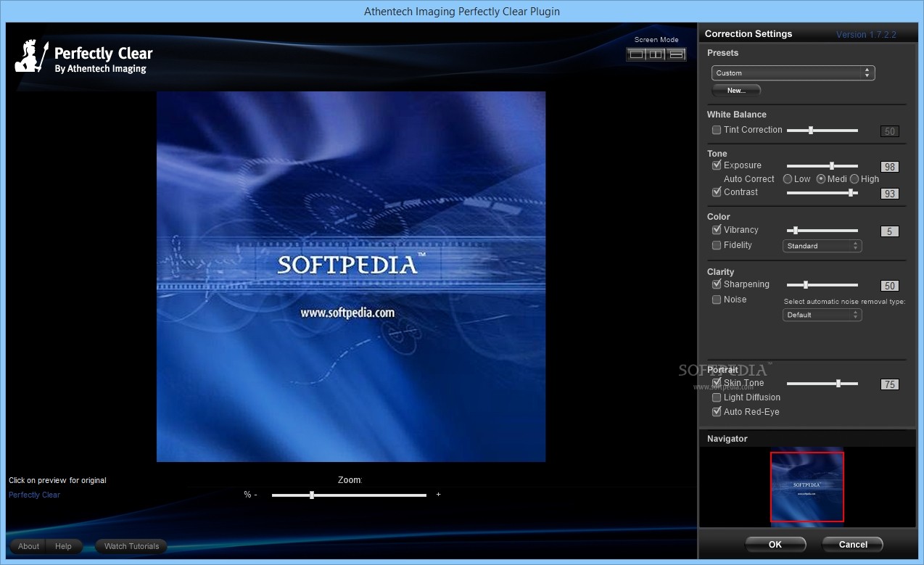Image resolution: width=924 pixels, height=565 pixels.
Task: Enable the Noise checkbox
Action: (x=717, y=300)
